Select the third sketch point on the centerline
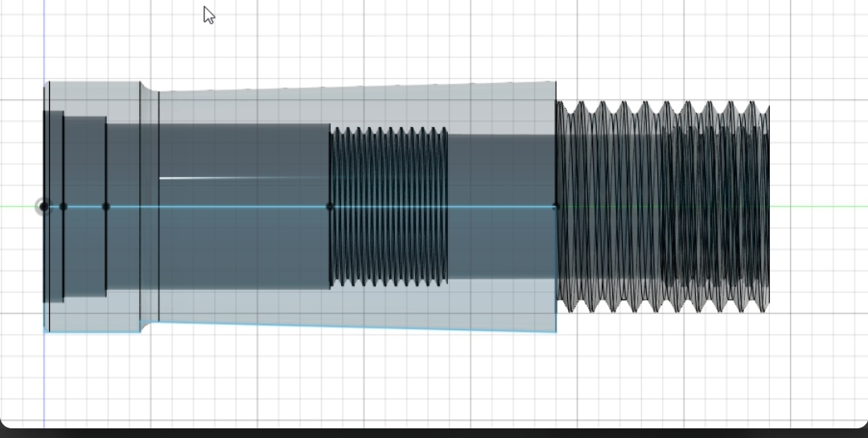868x438 pixels. click(106, 207)
